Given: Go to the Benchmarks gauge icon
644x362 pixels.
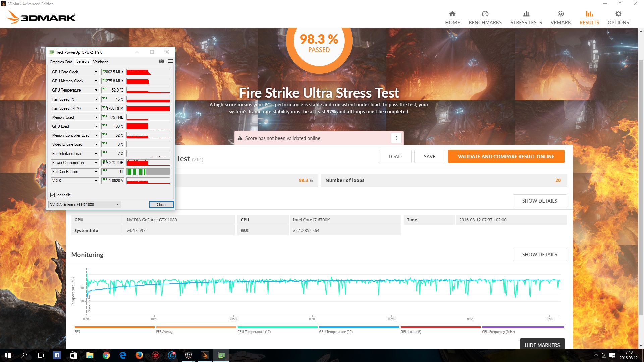Looking at the screenshot, I should 485,14.
